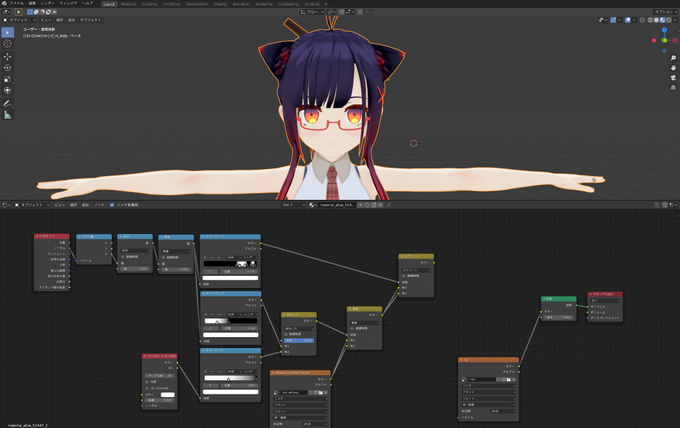Open the レンダー (Render) menu
Screen dimensions: 680x428
click(48, 3)
